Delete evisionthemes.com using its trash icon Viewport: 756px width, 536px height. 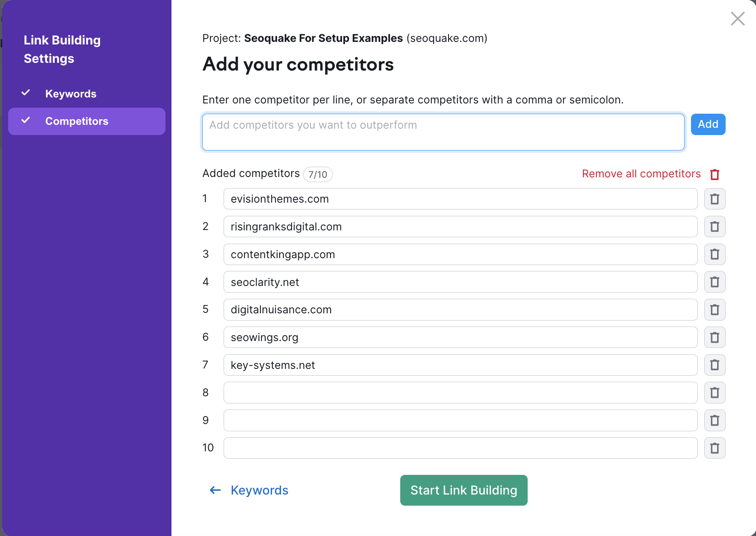(715, 199)
